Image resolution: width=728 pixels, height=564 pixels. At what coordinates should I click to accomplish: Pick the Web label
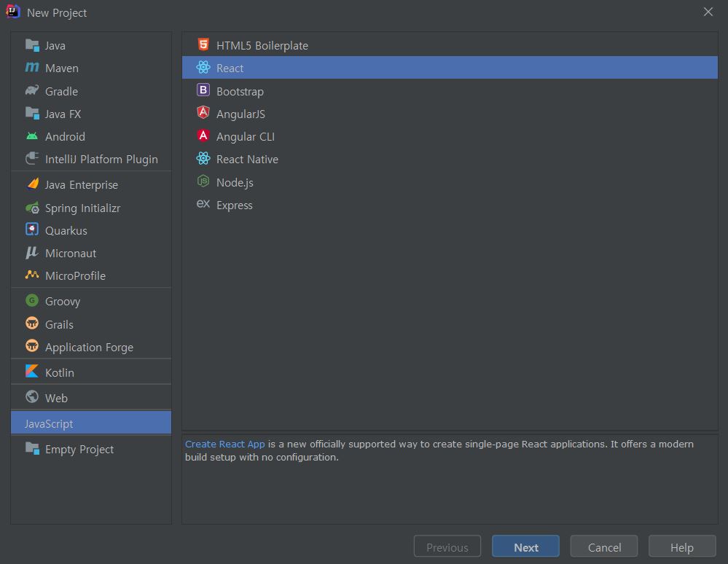[56, 399]
